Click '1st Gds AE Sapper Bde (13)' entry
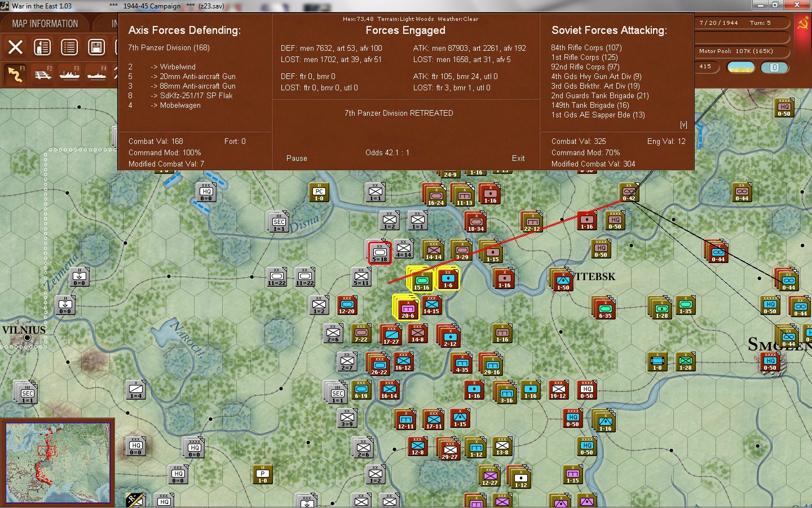The height and width of the screenshot is (508, 812). pos(598,115)
